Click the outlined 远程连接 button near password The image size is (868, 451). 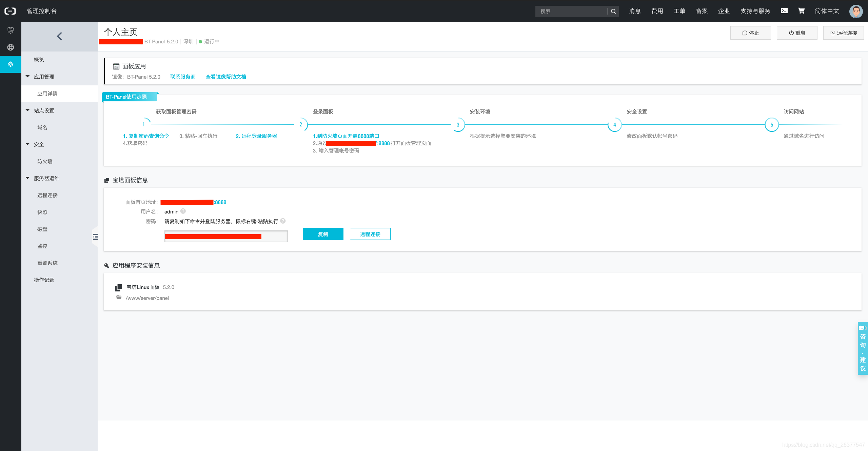pyautogui.click(x=370, y=234)
